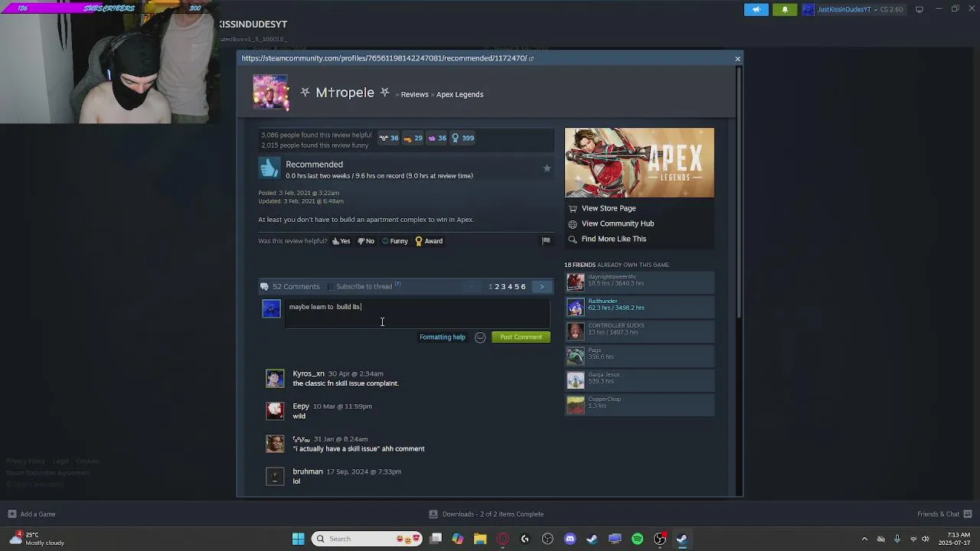The height and width of the screenshot is (551, 980).
Task: Open Opera browser from the taskbar
Action: [502, 539]
